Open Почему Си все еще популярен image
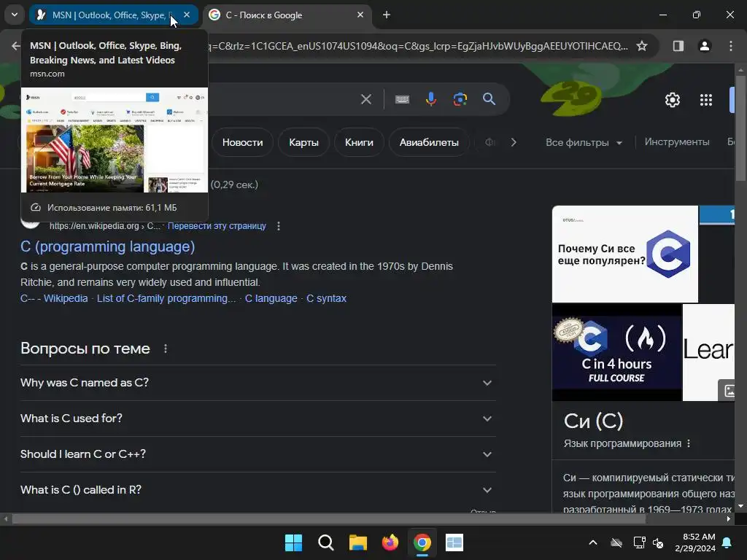The width and height of the screenshot is (747, 560). [625, 254]
